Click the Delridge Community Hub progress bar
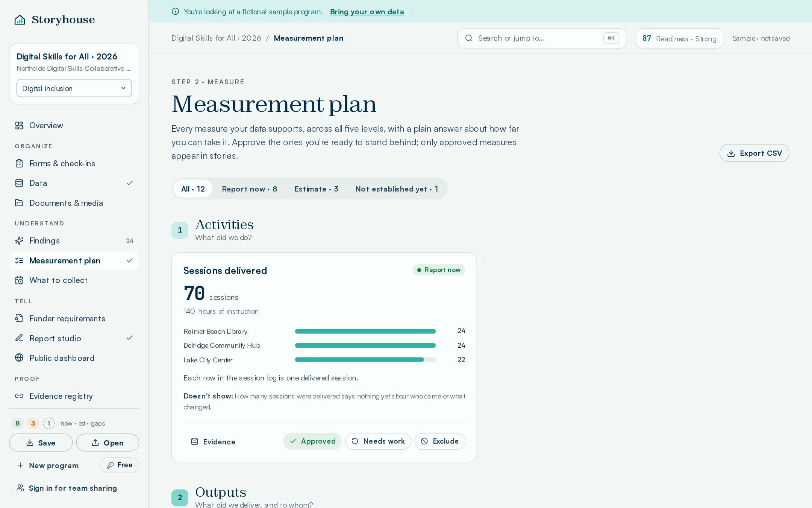Image resolution: width=812 pixels, height=508 pixels. pos(365,345)
